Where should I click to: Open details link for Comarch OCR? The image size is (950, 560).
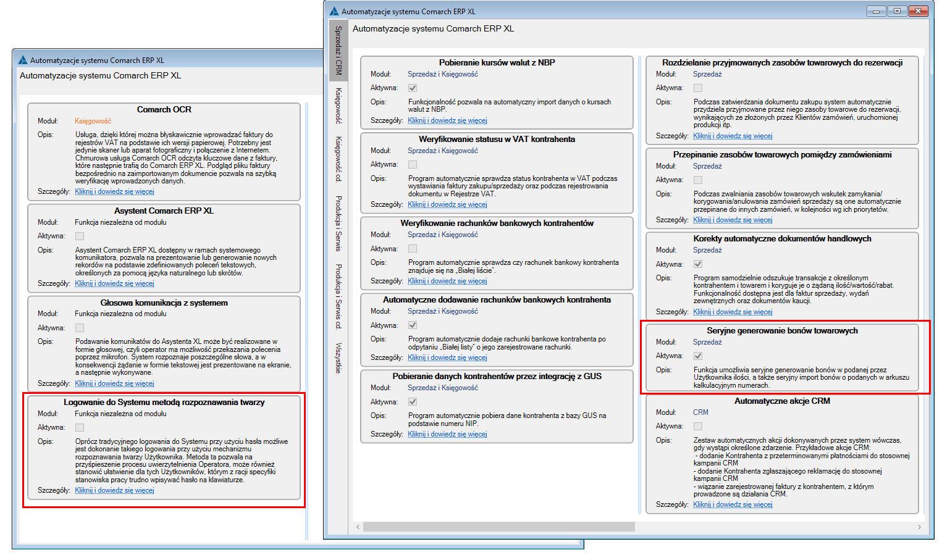[114, 191]
